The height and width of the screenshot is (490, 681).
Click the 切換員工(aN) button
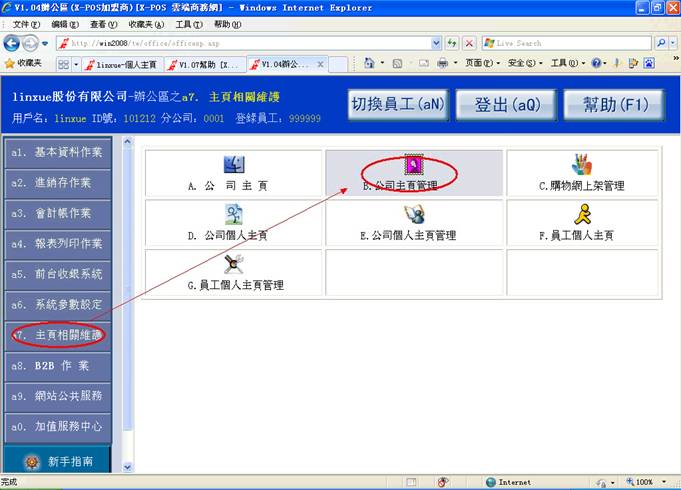[x=398, y=104]
